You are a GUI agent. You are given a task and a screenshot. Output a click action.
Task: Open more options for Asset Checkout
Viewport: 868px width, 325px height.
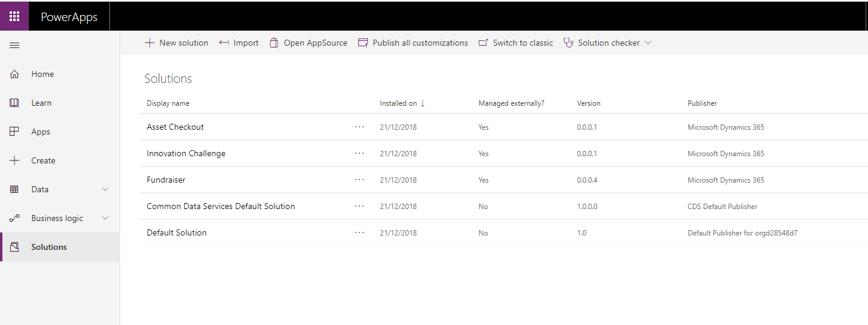(x=359, y=127)
